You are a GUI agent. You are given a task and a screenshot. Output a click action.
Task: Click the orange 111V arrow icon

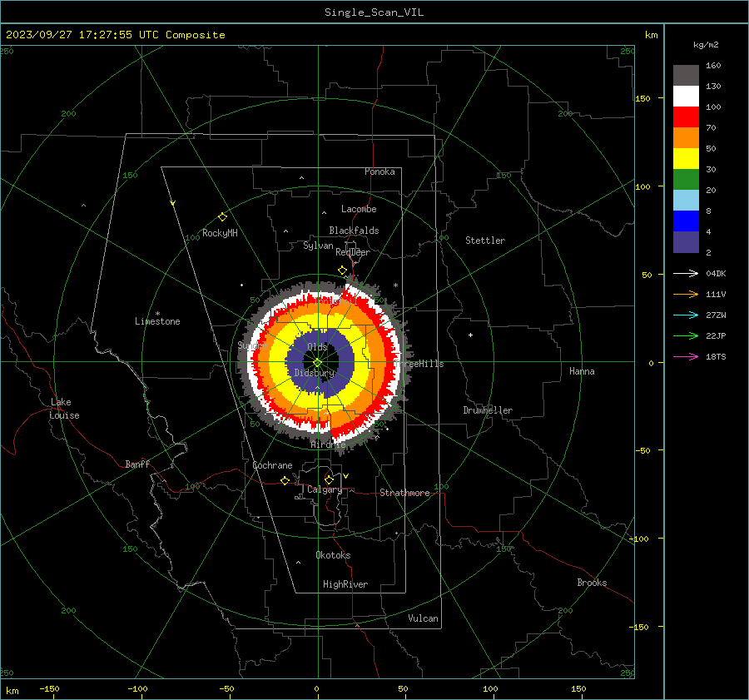686,295
